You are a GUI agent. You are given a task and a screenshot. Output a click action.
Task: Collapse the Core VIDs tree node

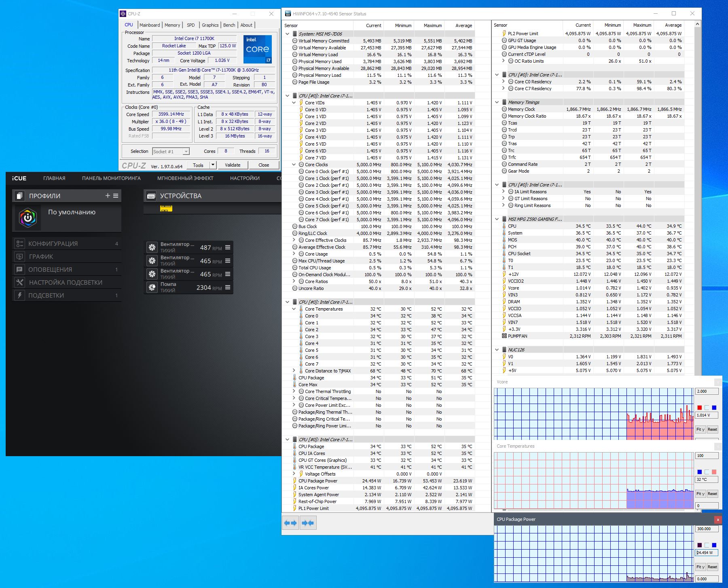point(294,103)
